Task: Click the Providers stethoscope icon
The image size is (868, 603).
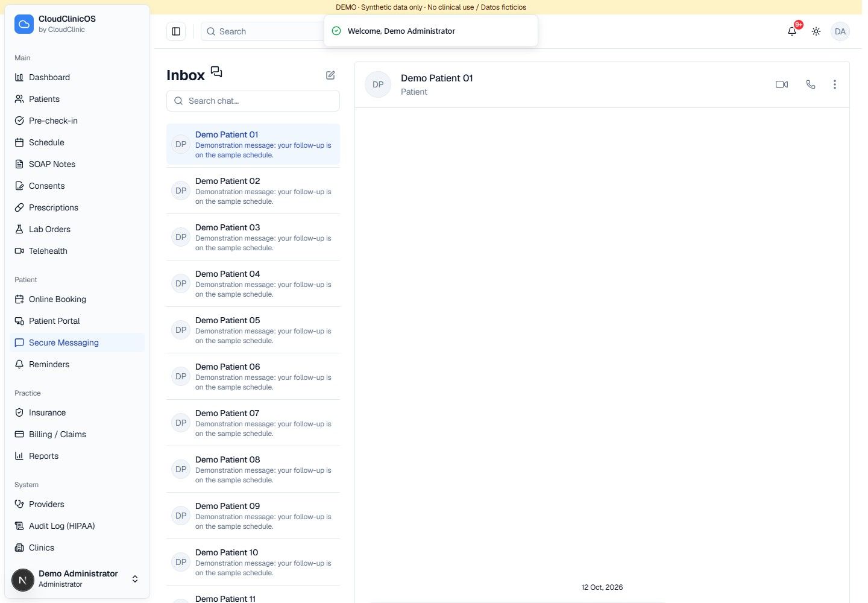Action: [x=19, y=504]
